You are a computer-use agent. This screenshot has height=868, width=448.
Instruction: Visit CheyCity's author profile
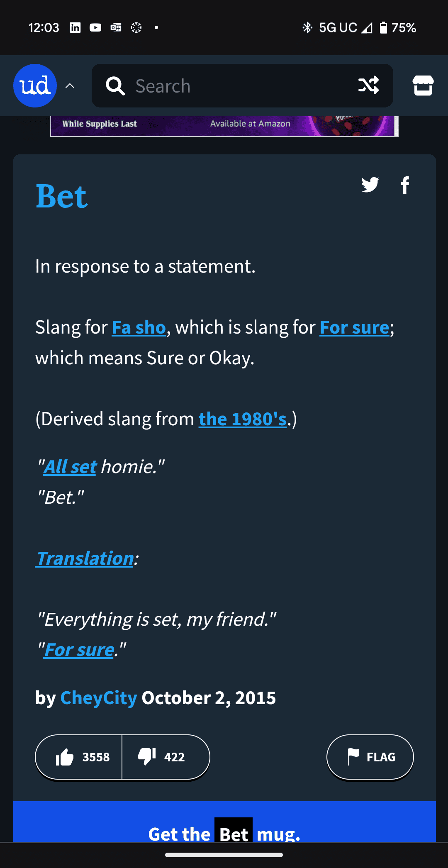[x=98, y=698]
